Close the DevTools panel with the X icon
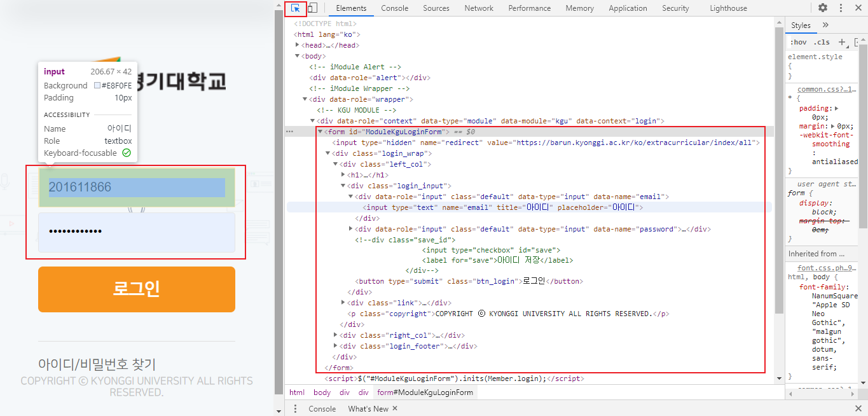 click(858, 8)
